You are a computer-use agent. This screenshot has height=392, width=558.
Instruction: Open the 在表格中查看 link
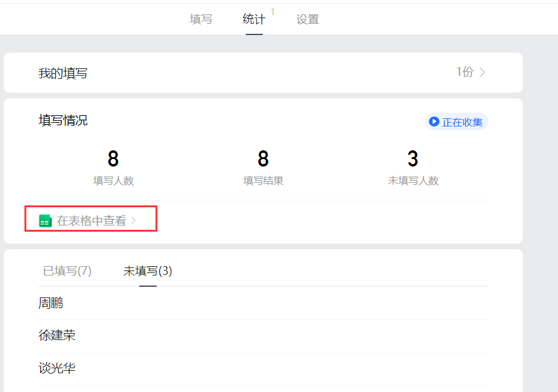click(x=92, y=221)
